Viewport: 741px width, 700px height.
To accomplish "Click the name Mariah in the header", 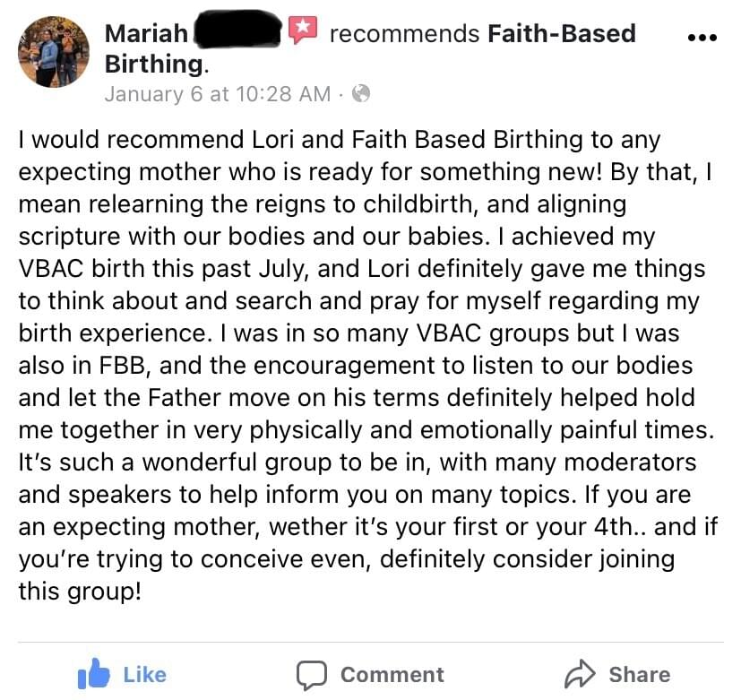I will pyautogui.click(x=146, y=34).
